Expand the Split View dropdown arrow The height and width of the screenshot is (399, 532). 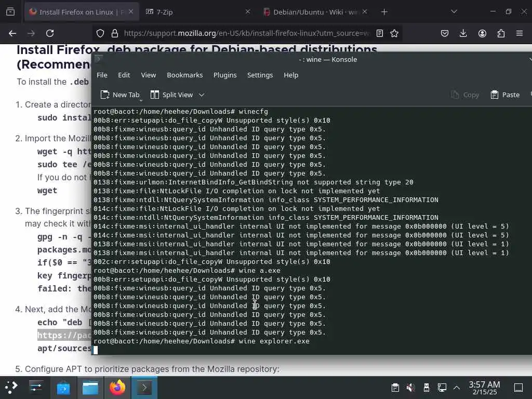pyautogui.click(x=202, y=95)
